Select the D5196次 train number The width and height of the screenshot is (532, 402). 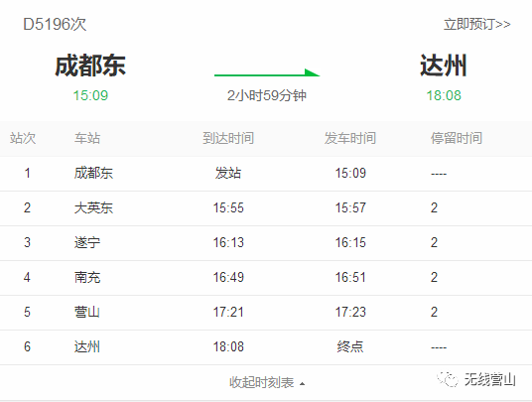coord(55,25)
